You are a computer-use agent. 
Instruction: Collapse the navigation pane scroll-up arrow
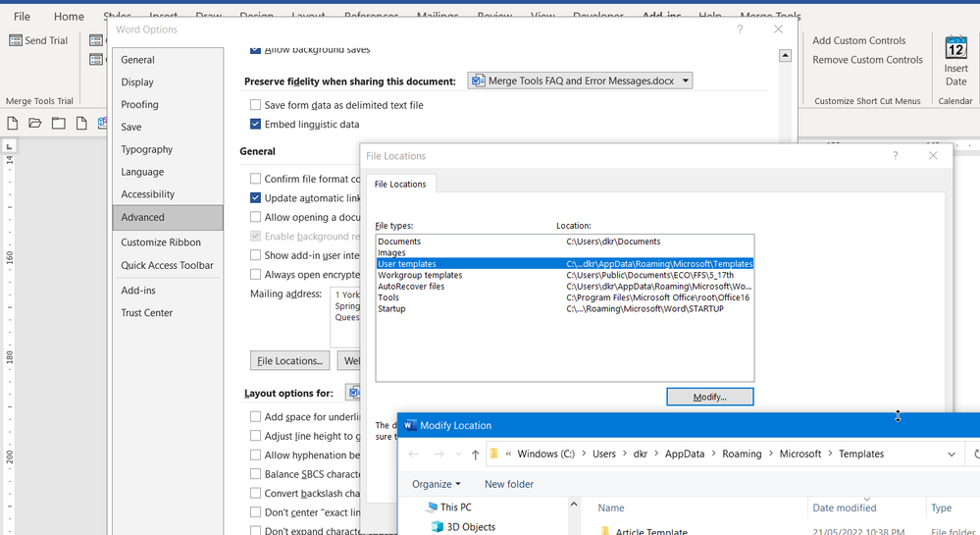[574, 505]
